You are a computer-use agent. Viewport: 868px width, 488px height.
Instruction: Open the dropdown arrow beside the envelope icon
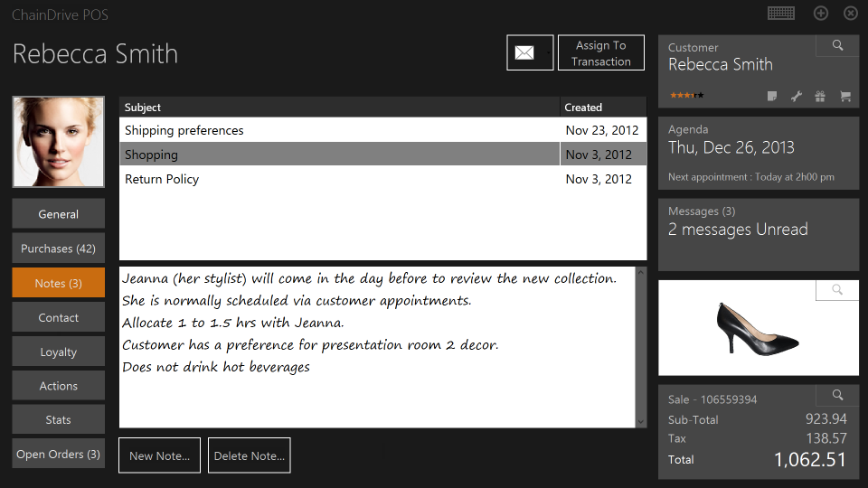[548, 52]
